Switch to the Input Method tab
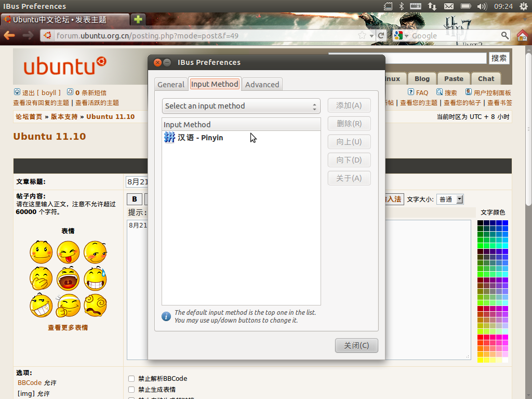 click(x=215, y=84)
